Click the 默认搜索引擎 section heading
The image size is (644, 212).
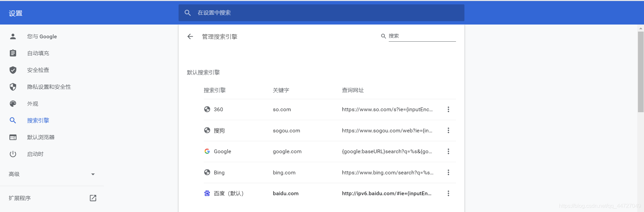point(203,72)
